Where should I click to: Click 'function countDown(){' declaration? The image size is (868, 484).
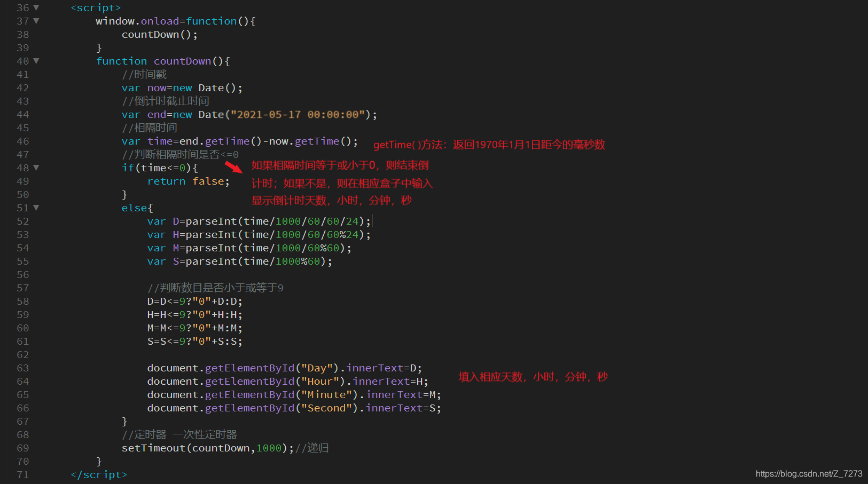pyautogui.click(x=163, y=61)
